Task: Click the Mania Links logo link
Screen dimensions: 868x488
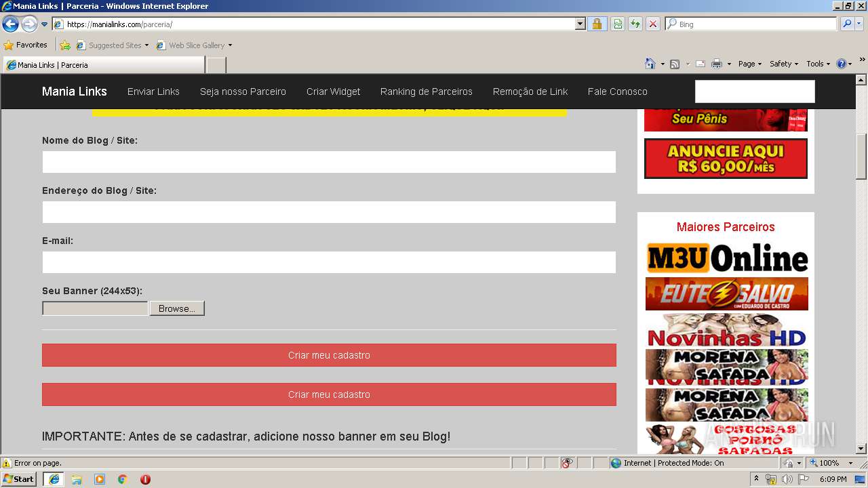Action: 75,91
